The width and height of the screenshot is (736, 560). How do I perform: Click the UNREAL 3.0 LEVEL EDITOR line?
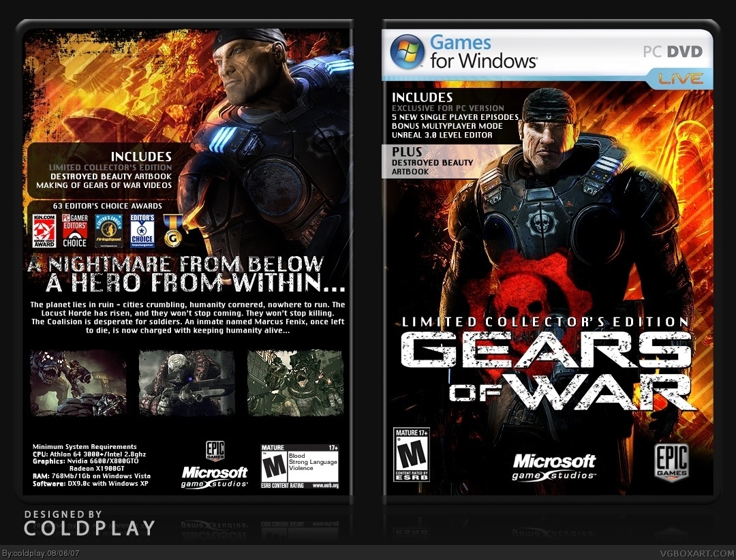[x=442, y=135]
